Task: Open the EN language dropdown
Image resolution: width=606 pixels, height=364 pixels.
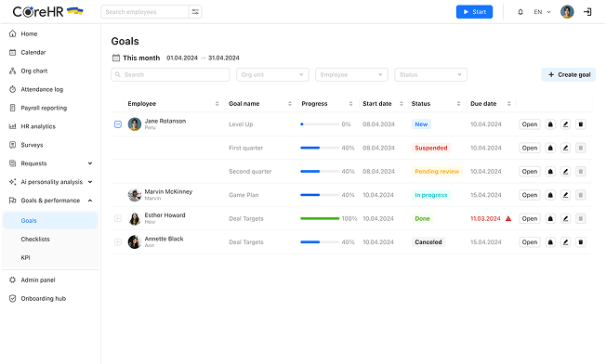Action: 542,12
